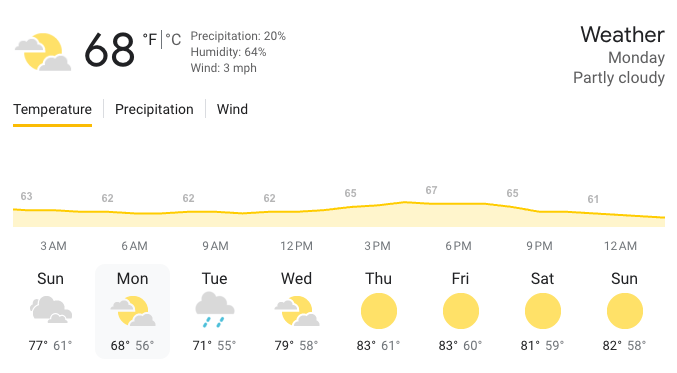Image resolution: width=677 pixels, height=373 pixels.
Task: Click the 6 PM time label
Action: [x=459, y=246]
